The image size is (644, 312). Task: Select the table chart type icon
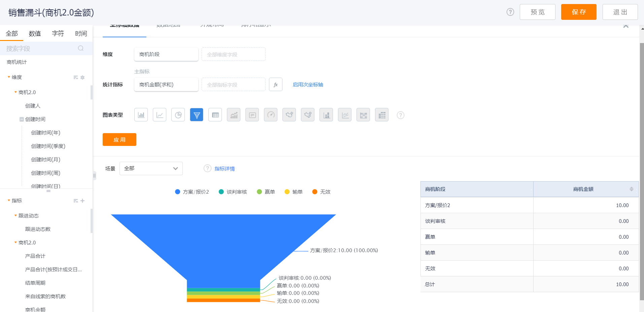coord(215,115)
